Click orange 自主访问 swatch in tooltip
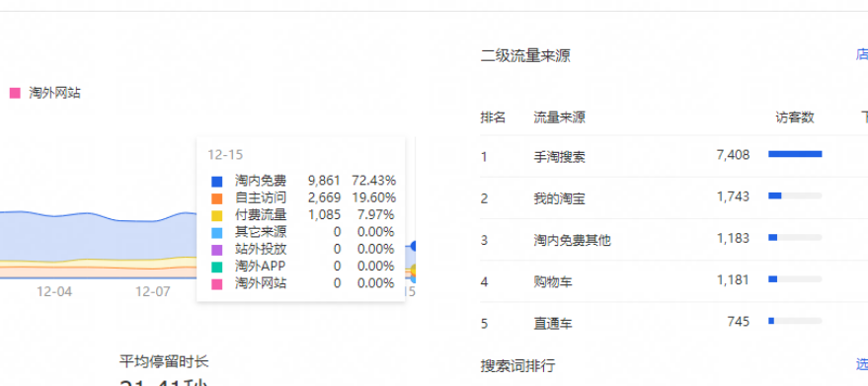 (216, 198)
